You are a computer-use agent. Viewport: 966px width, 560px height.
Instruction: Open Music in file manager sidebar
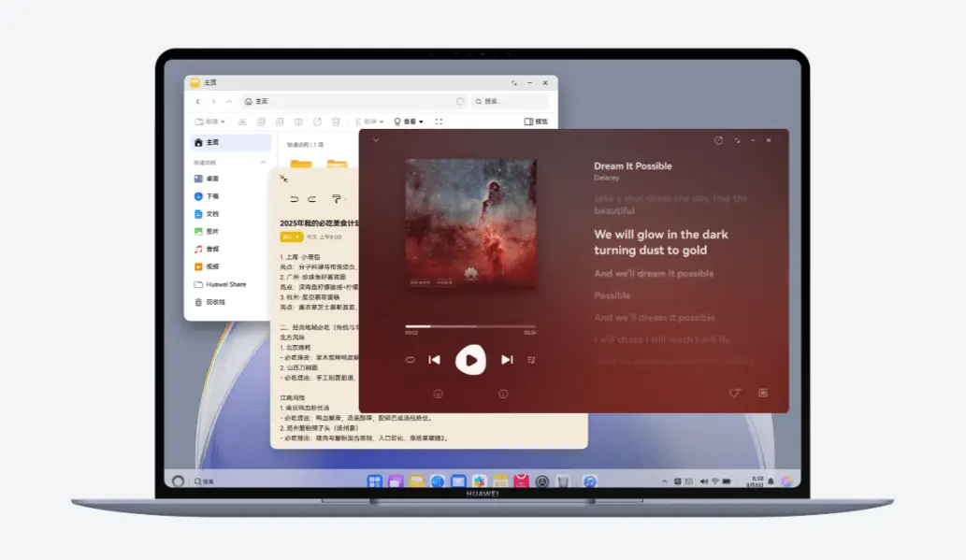(x=207, y=249)
